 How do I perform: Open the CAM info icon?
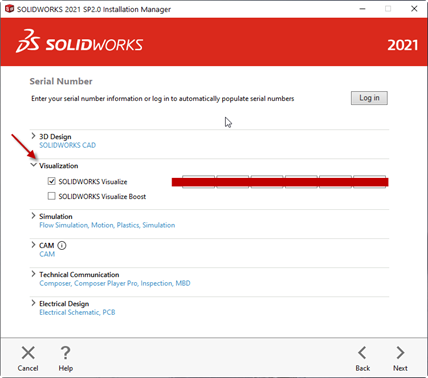tap(62, 246)
